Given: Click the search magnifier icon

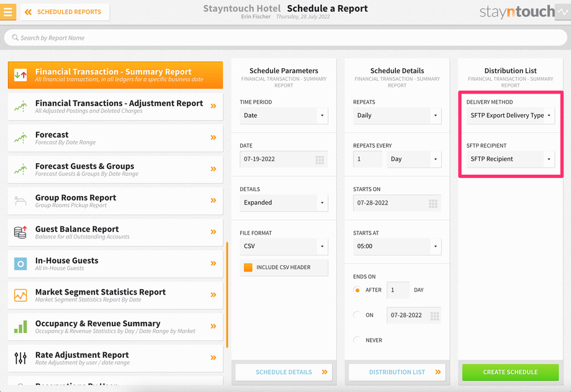Looking at the screenshot, I should (15, 37).
